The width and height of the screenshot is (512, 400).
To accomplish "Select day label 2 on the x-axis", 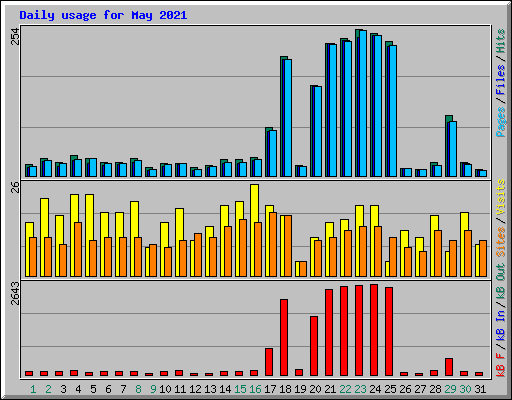I will tap(48, 389).
